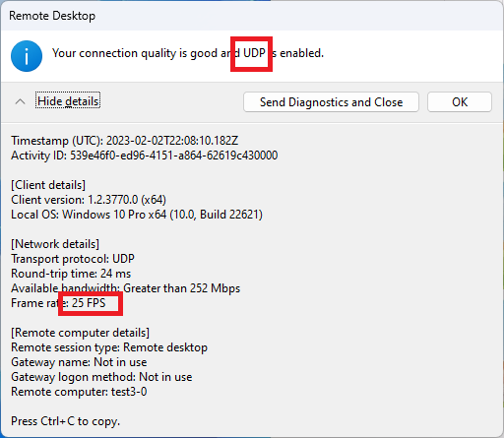The height and width of the screenshot is (438, 504).
Task: Click the [Remote computer details] heading
Action: (x=81, y=333)
